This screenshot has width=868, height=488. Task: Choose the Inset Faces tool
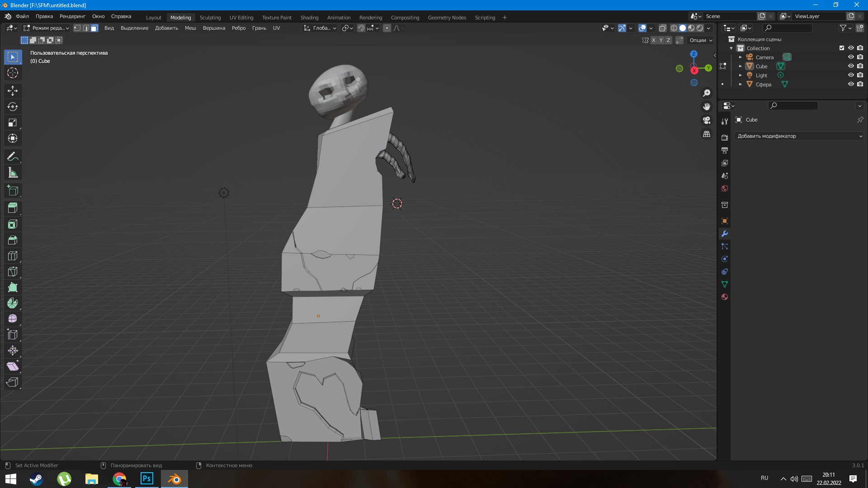point(13,224)
